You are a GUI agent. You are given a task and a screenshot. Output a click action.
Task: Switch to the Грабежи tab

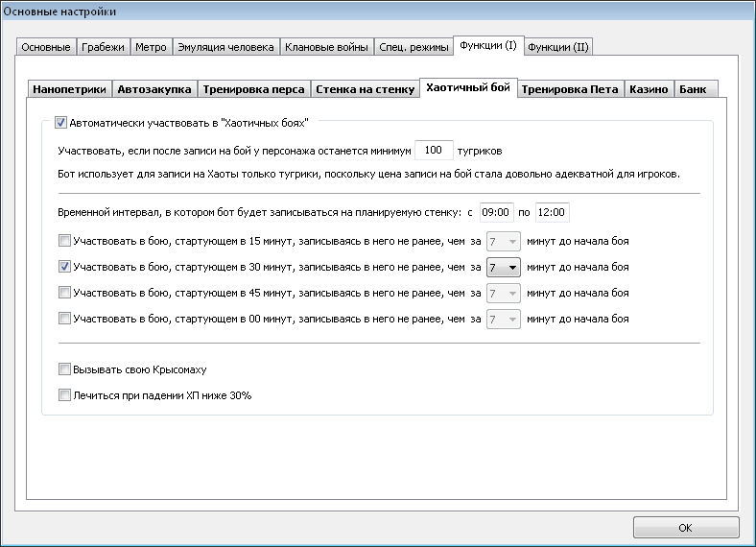pos(103,47)
